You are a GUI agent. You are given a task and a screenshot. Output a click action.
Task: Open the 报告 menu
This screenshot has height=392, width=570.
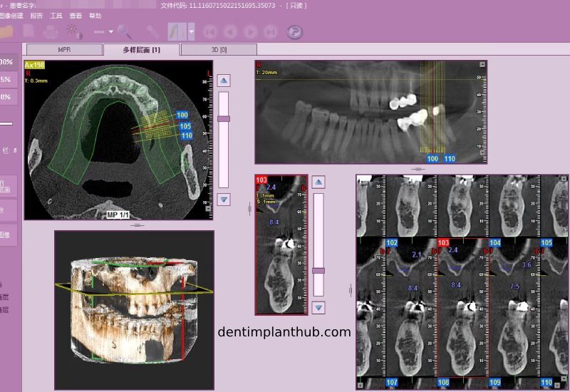(36, 16)
